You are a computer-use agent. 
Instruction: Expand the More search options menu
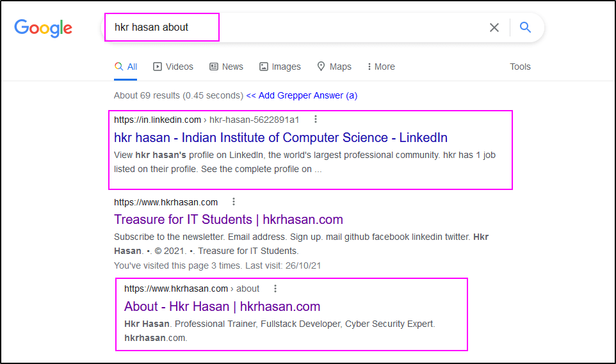(381, 67)
